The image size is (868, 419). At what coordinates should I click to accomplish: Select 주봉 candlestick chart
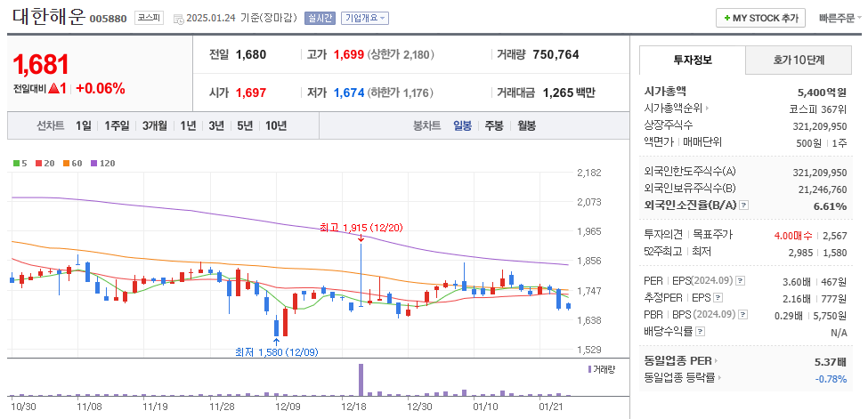494,125
